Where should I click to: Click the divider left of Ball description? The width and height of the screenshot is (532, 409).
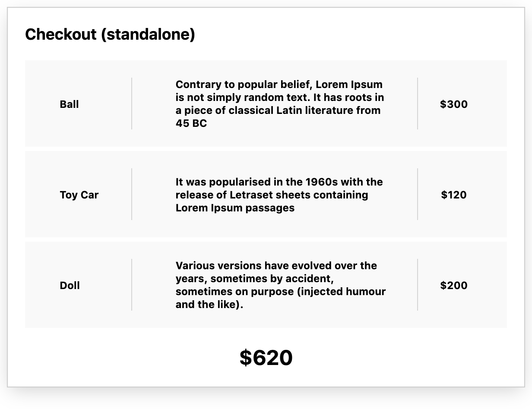(132, 104)
